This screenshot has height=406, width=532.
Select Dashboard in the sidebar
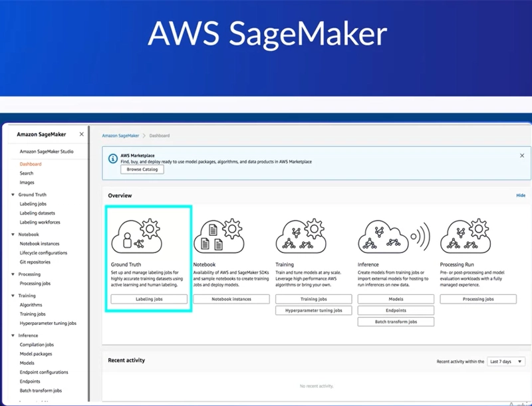click(31, 164)
